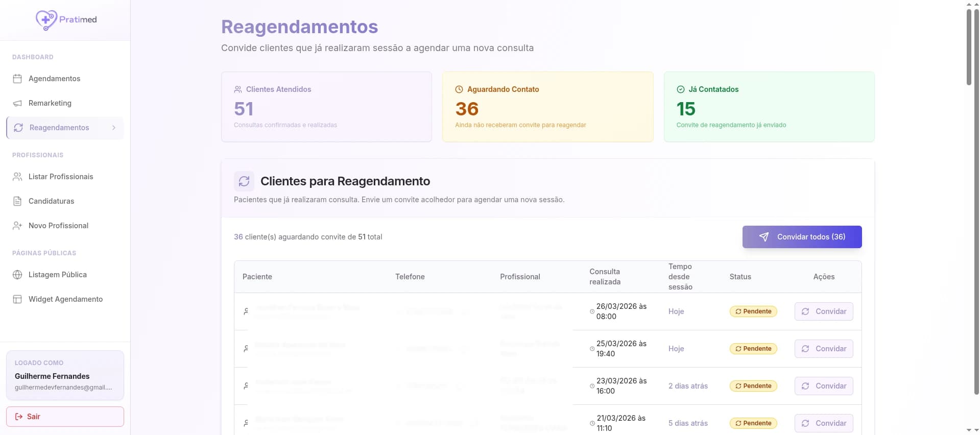The image size is (980, 435).
Task: Expand the Reagendamentos chevron arrow
Action: click(114, 128)
